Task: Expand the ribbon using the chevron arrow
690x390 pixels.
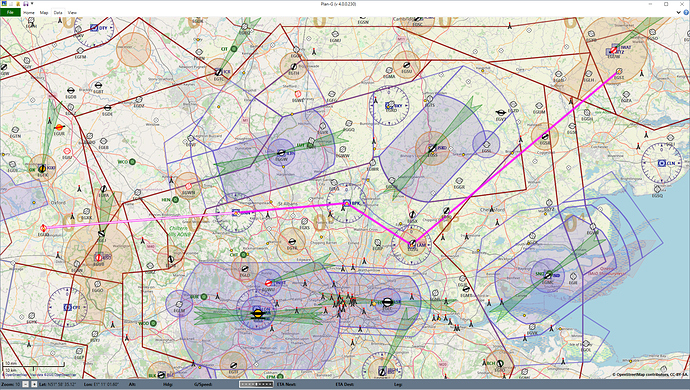Action: [x=679, y=12]
